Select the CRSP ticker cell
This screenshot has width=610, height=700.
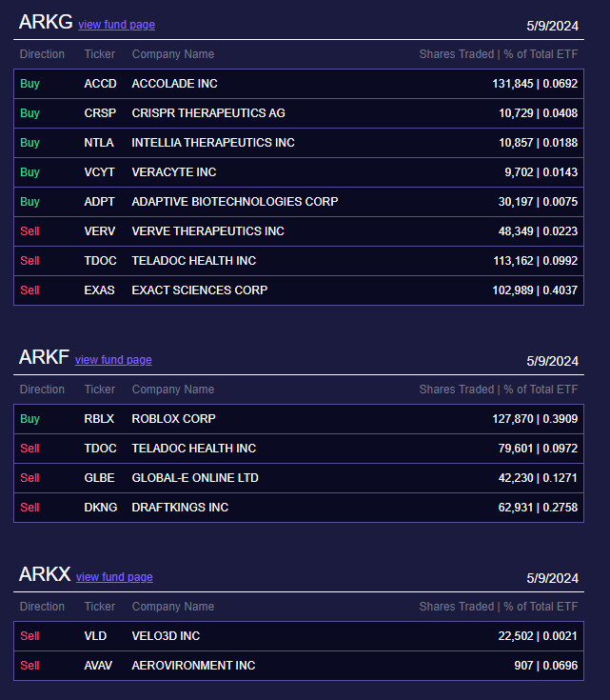point(100,113)
